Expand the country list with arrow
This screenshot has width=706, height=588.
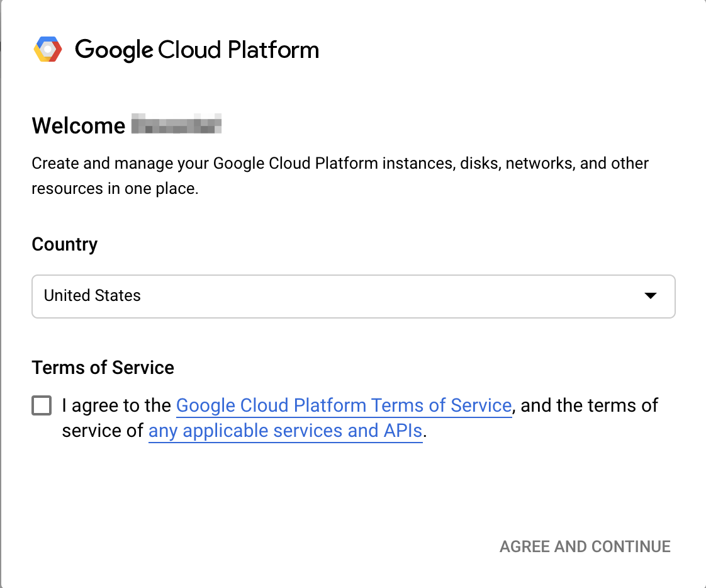coord(650,296)
